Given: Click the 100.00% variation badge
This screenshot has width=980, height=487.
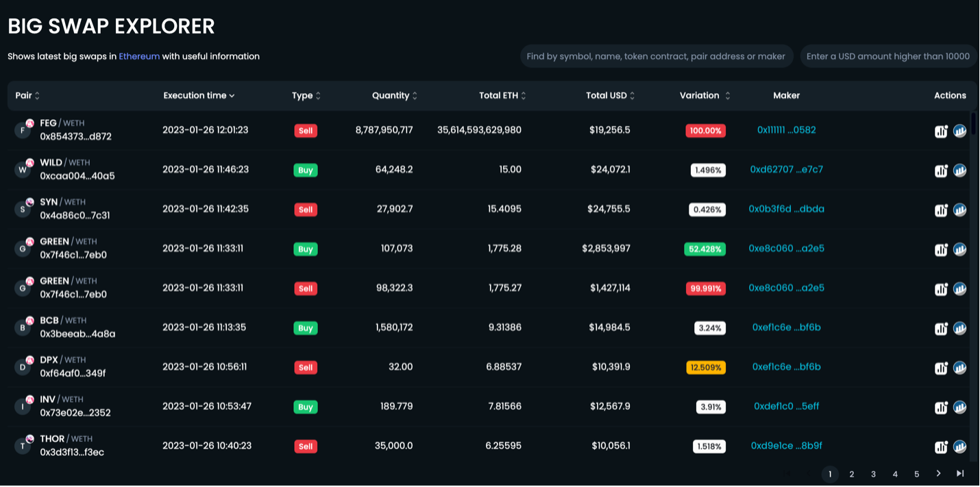Looking at the screenshot, I should coord(705,131).
